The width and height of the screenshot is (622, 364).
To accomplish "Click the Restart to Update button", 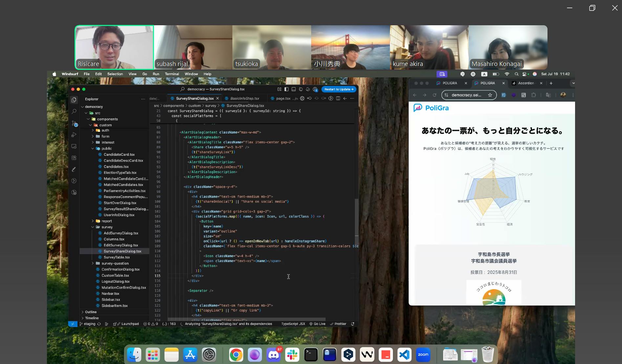I will click(338, 89).
